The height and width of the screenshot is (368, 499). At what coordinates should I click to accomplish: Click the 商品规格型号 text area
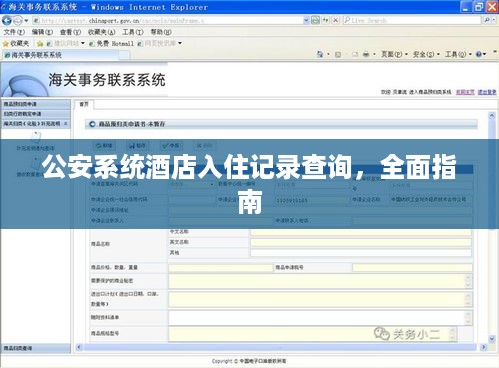click(x=313, y=334)
